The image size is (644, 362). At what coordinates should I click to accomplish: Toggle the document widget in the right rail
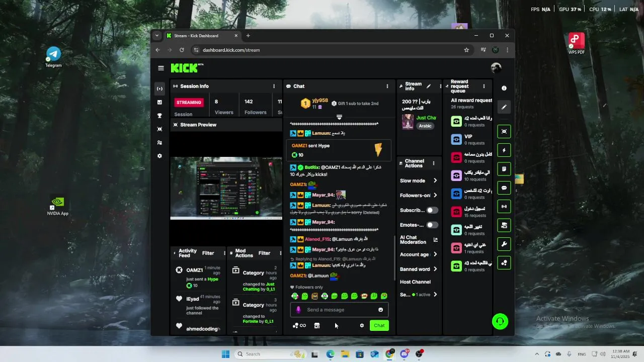click(x=504, y=169)
